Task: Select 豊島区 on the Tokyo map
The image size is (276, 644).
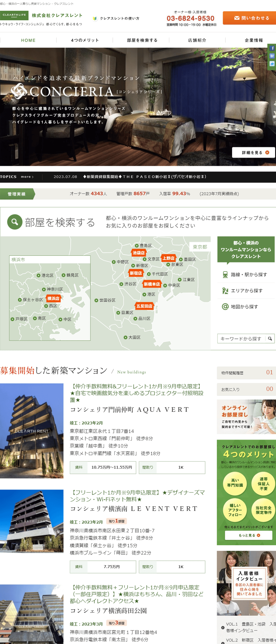Action: [144, 245]
